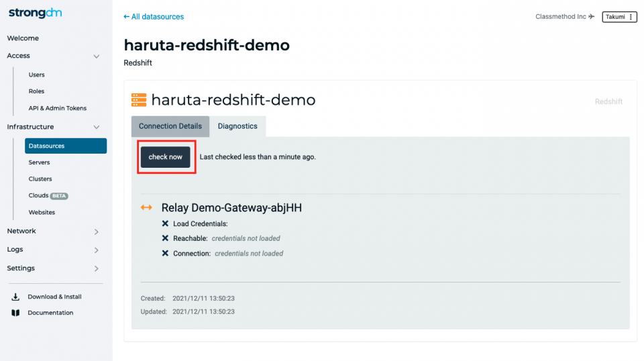
Task: Click the Classmethod Inc organization name
Action: pos(561,16)
